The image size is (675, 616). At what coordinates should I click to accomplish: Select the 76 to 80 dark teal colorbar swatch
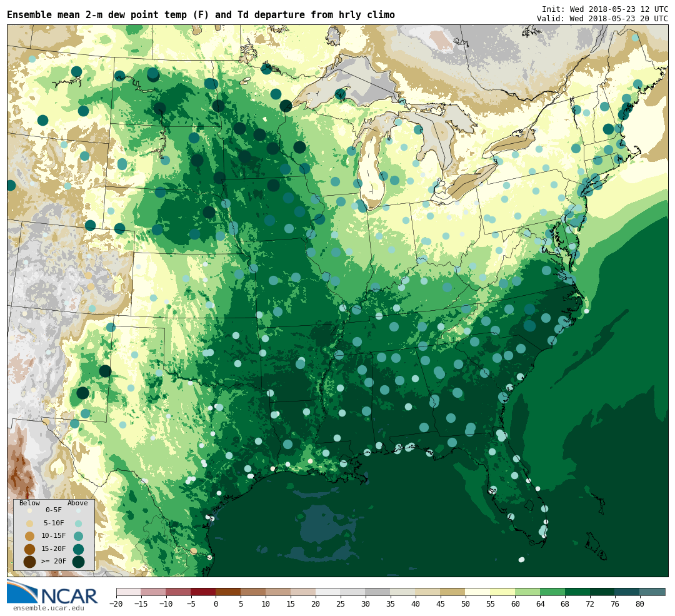628,592
